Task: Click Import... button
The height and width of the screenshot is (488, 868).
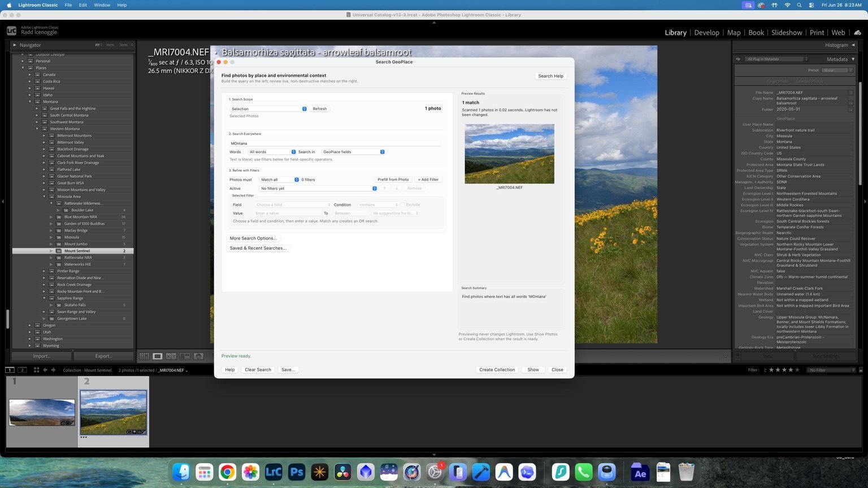Action: coord(42,356)
